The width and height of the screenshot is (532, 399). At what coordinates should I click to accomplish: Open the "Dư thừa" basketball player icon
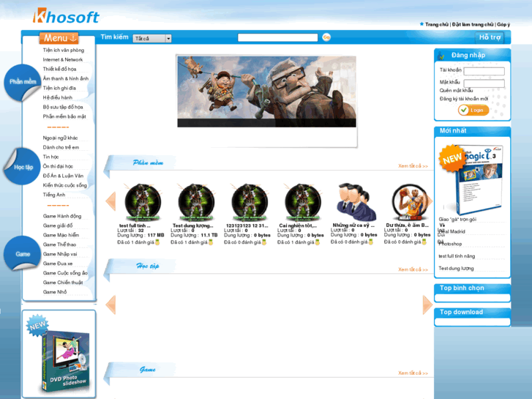(410, 202)
